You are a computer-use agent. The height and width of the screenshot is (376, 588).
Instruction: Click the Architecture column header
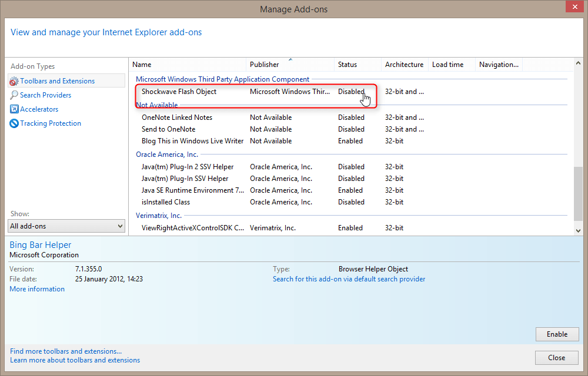click(405, 65)
